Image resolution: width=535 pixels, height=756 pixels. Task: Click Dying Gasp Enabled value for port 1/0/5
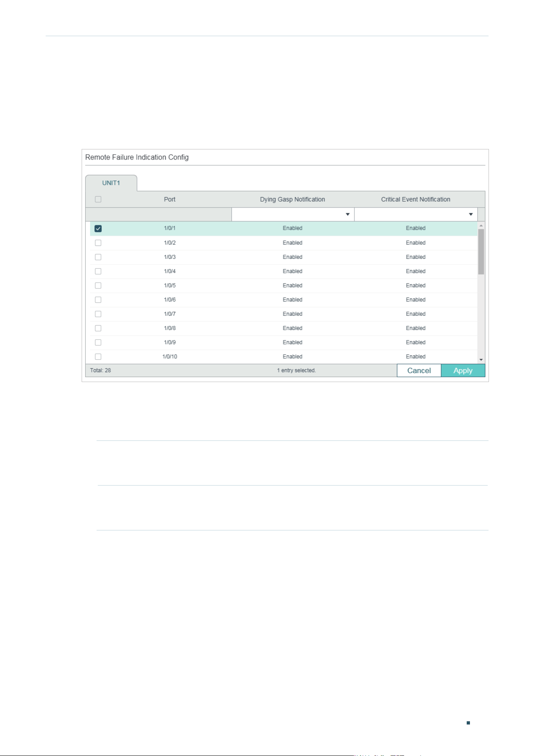point(293,286)
